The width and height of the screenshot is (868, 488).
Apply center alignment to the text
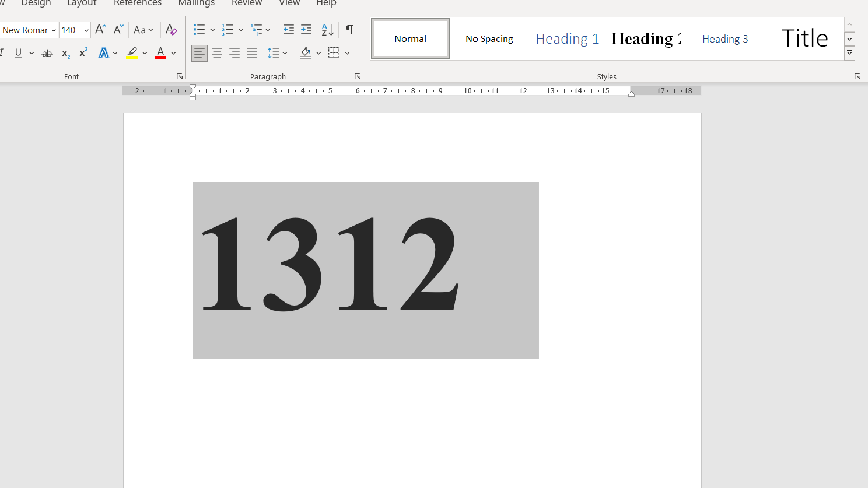click(216, 53)
